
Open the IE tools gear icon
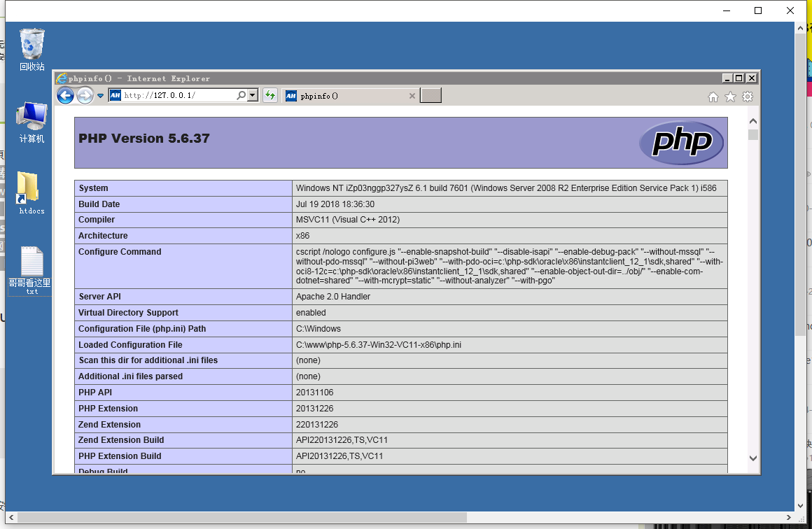tap(748, 97)
